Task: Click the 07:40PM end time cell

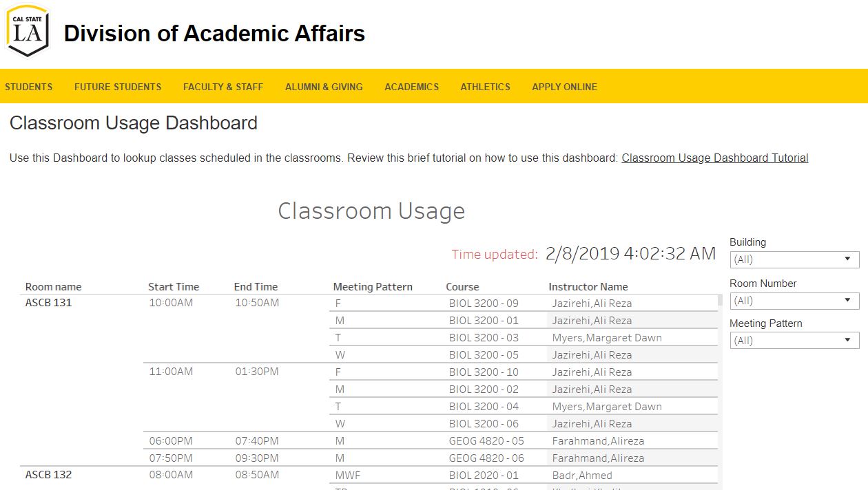Action: [x=257, y=440]
